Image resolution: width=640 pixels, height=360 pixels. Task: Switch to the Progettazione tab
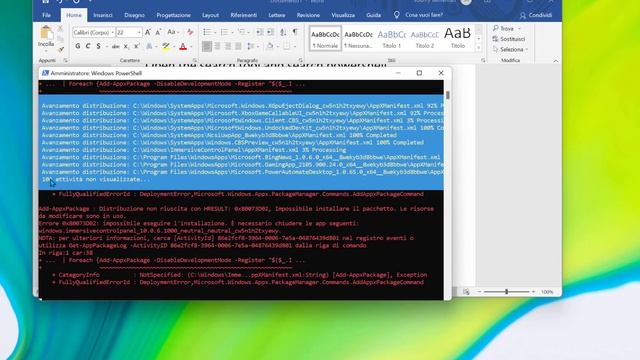click(173, 15)
